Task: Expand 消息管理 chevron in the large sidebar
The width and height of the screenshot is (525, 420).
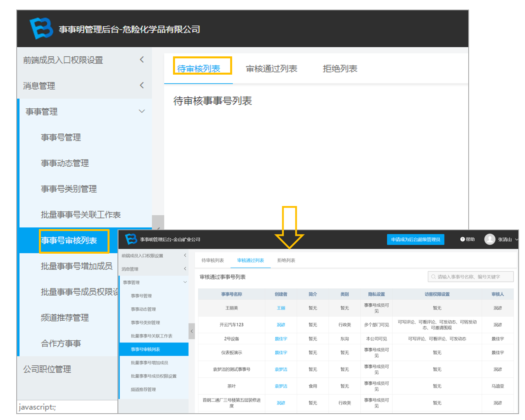Action: pyautogui.click(x=142, y=85)
